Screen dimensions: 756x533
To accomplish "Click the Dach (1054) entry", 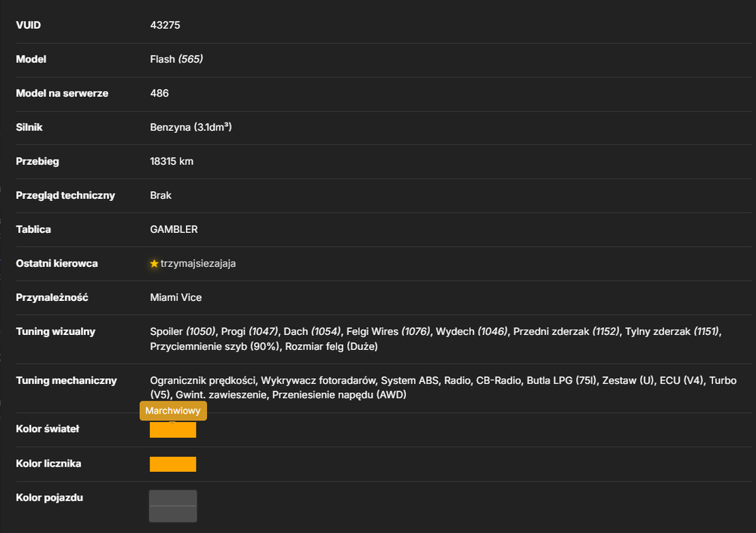I will pos(312,331).
